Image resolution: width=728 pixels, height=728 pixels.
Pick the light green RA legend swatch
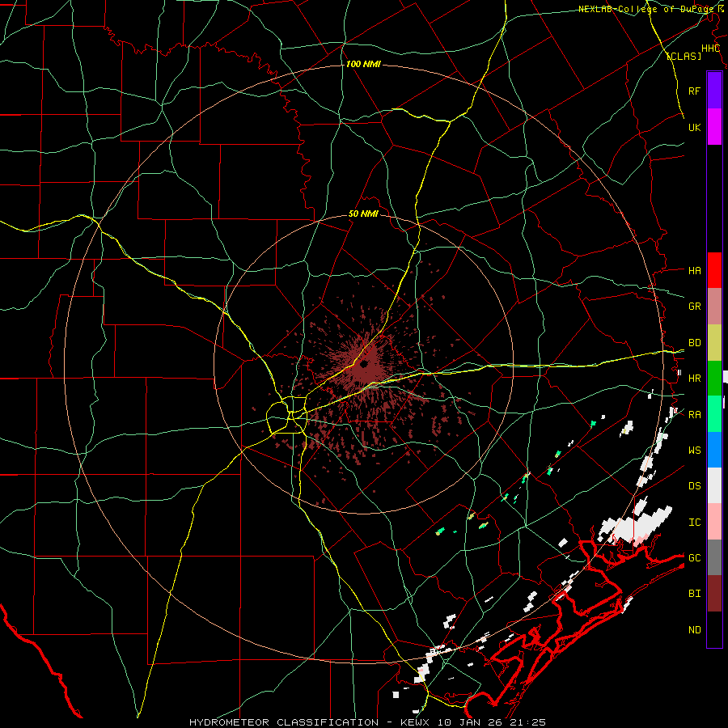point(714,414)
